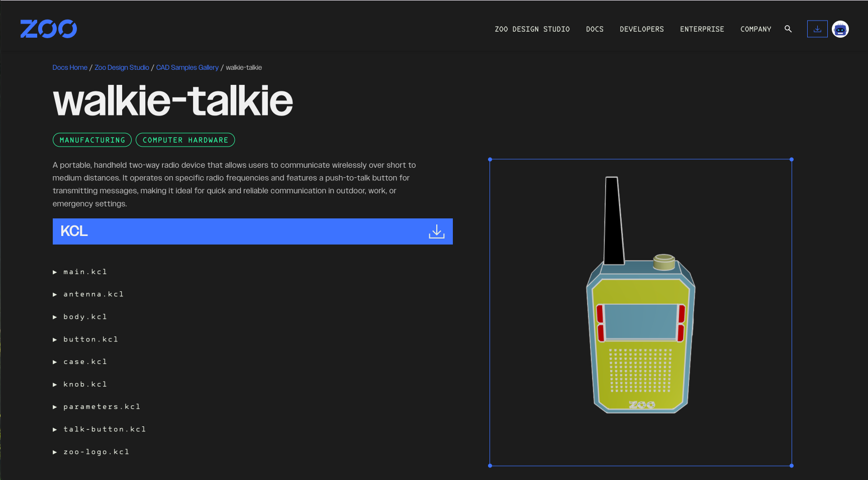Select the Manufacturing tag

pyautogui.click(x=92, y=140)
